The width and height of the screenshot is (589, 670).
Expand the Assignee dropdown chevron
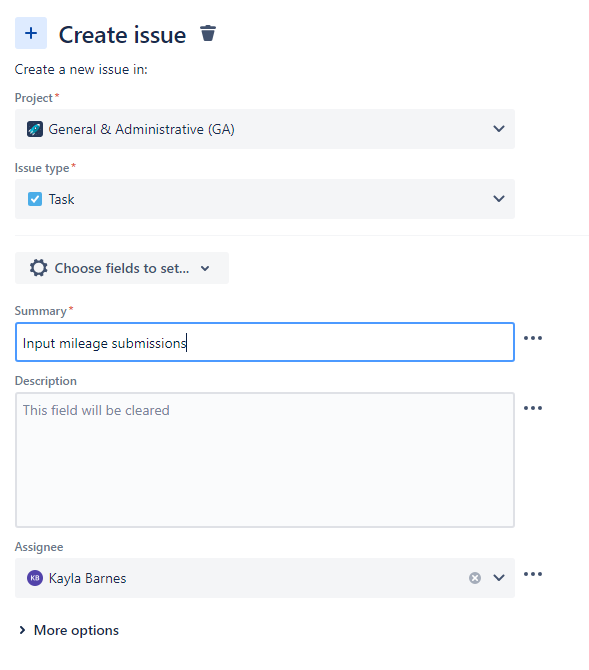(x=499, y=578)
